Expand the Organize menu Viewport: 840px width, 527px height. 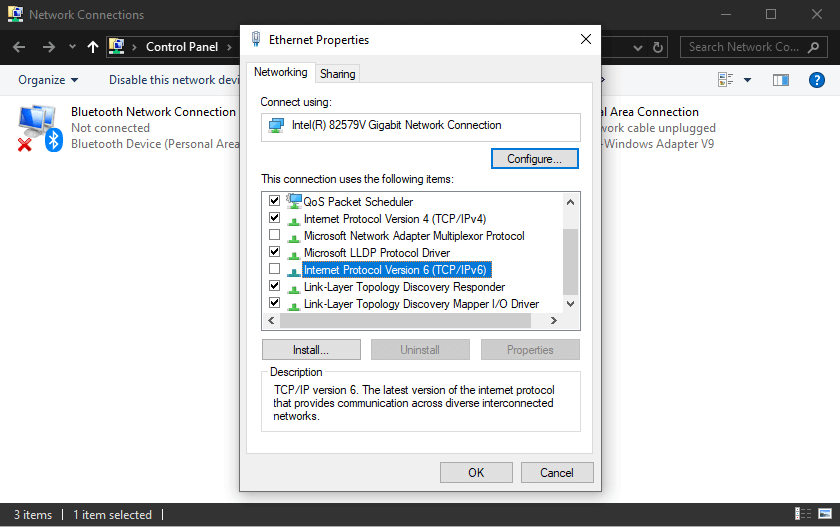click(48, 80)
